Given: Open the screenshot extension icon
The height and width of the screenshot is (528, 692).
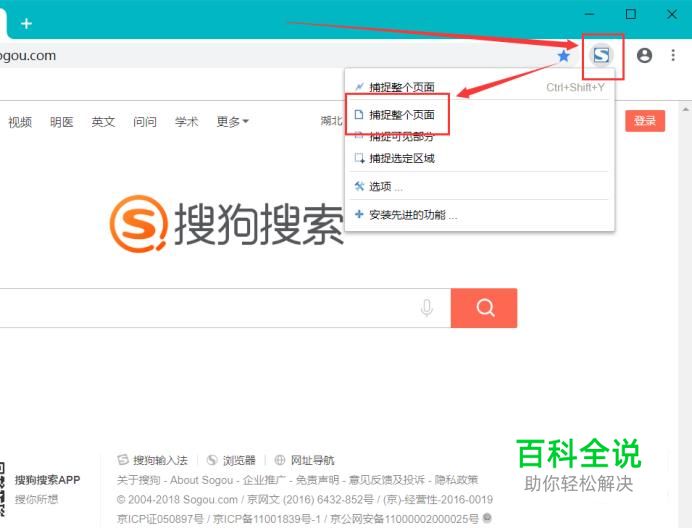Looking at the screenshot, I should [601, 56].
